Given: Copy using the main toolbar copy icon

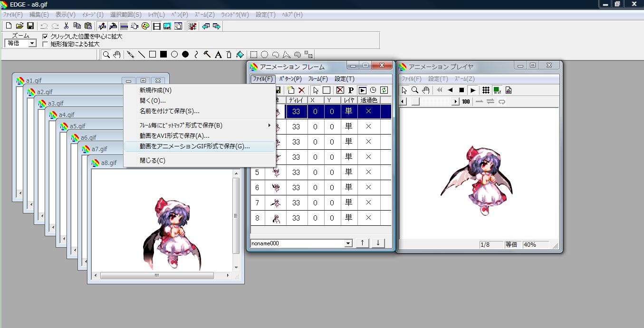Looking at the screenshot, I should [x=77, y=26].
